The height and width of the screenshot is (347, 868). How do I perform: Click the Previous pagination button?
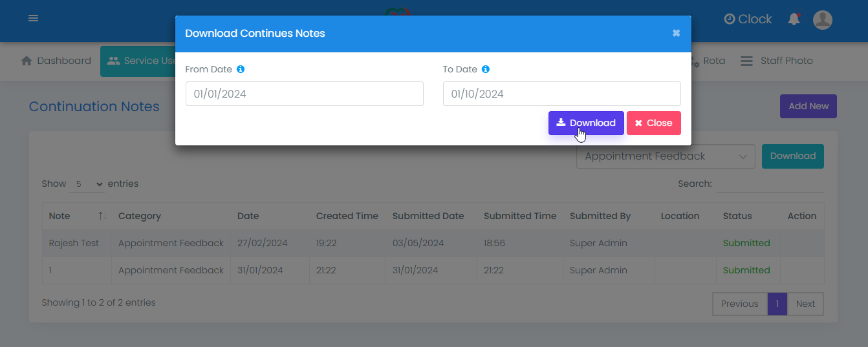point(740,304)
